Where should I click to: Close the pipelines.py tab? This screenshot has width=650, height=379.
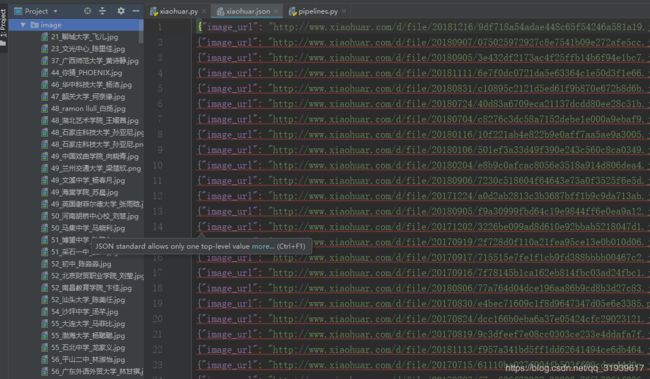point(344,12)
